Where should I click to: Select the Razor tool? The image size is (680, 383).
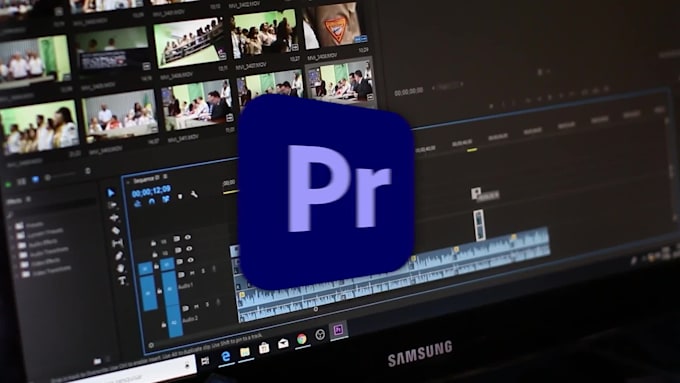tap(115, 230)
